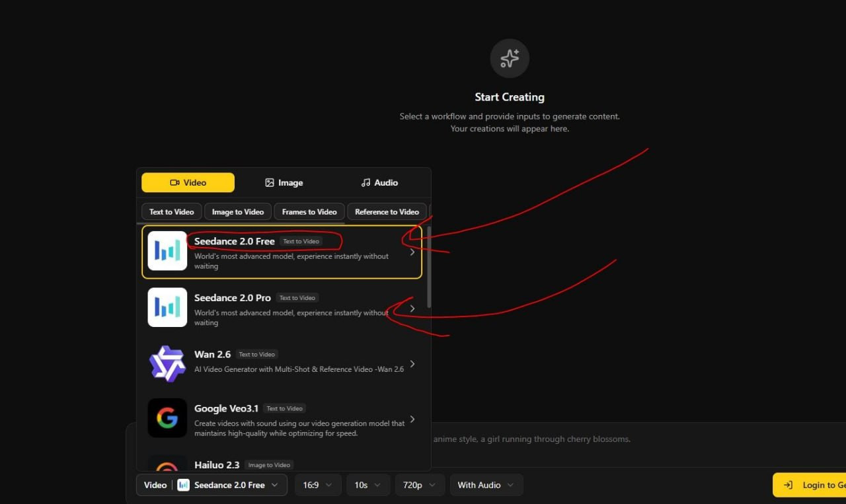The width and height of the screenshot is (846, 504).
Task: Click the camera icon in Video tab
Action: (x=175, y=183)
